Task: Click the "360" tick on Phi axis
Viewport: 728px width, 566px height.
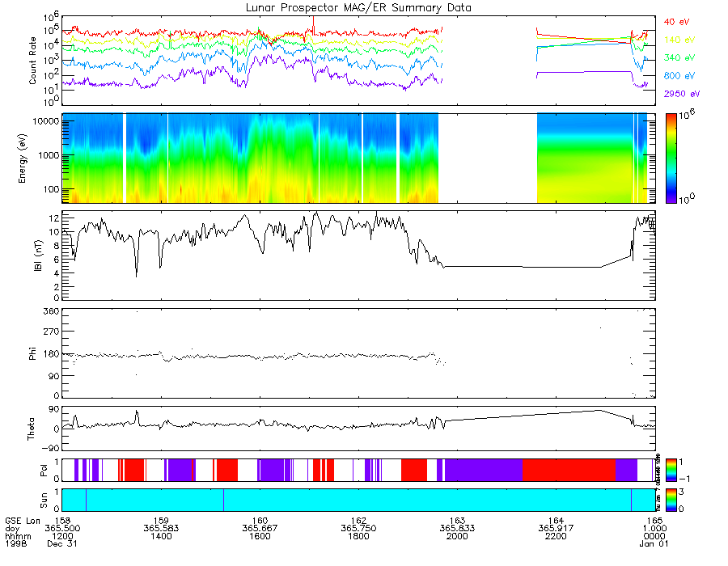Action: pyautogui.click(x=52, y=311)
